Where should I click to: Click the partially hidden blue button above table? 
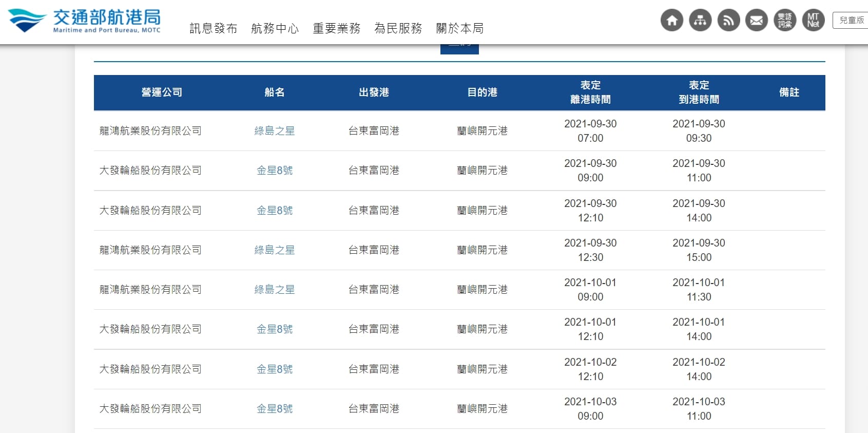click(459, 49)
